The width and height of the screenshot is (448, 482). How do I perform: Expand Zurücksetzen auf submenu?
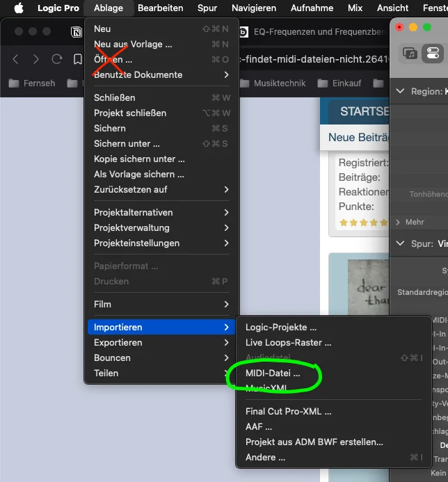[161, 190]
